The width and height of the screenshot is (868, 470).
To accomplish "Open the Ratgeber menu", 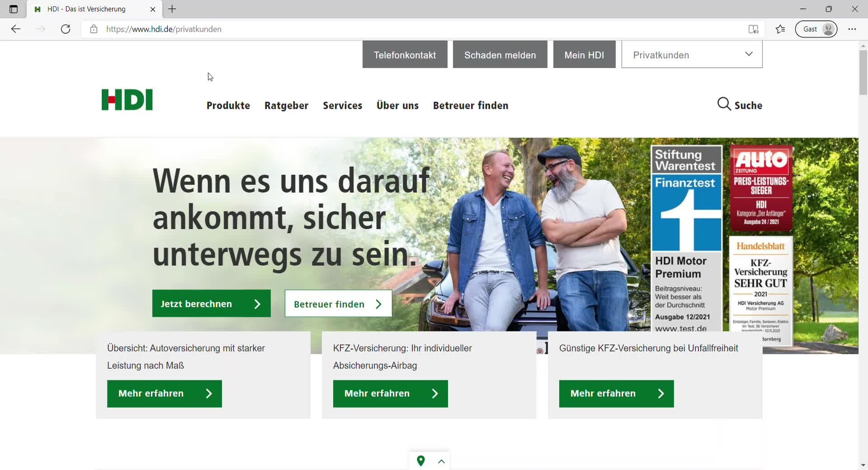I will tap(286, 105).
